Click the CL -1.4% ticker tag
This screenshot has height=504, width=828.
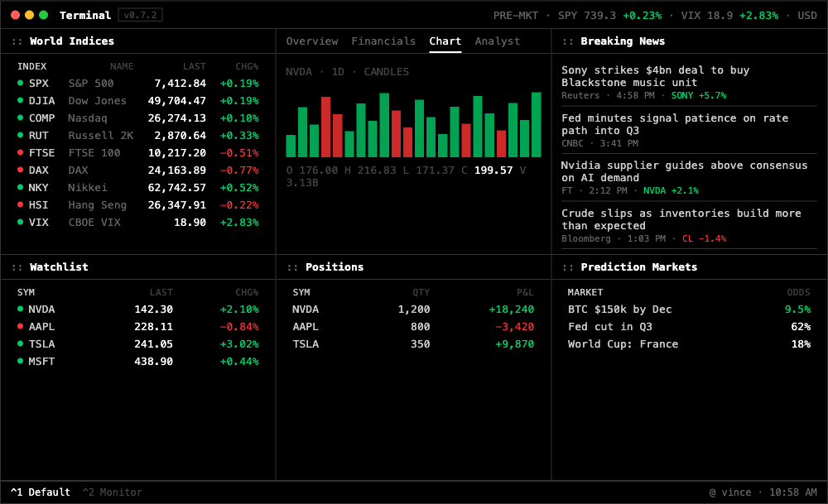[x=704, y=238]
